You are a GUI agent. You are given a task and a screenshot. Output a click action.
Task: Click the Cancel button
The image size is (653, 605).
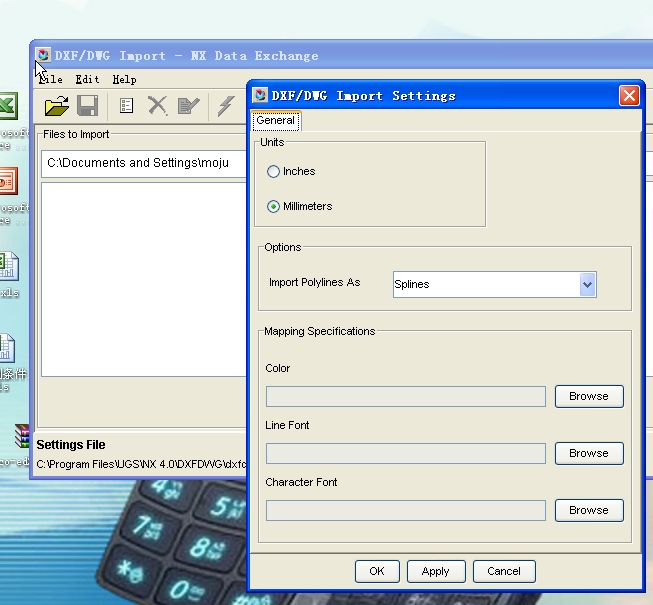504,571
